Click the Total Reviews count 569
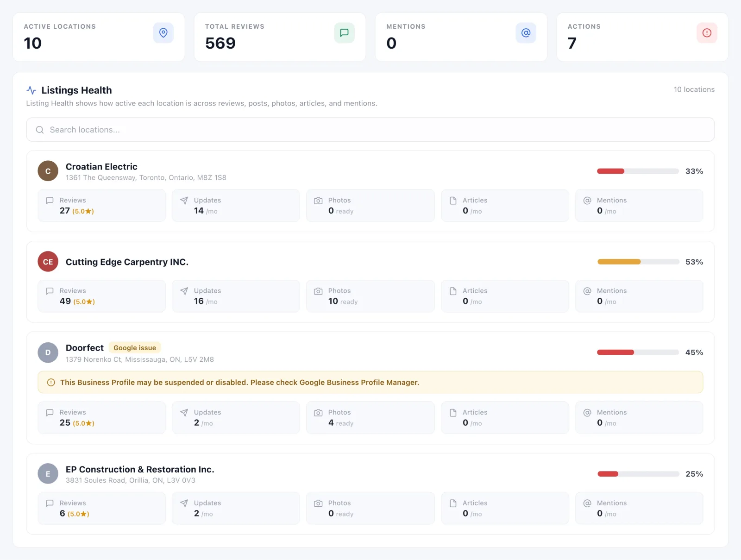This screenshot has height=560, width=741. pos(220,44)
